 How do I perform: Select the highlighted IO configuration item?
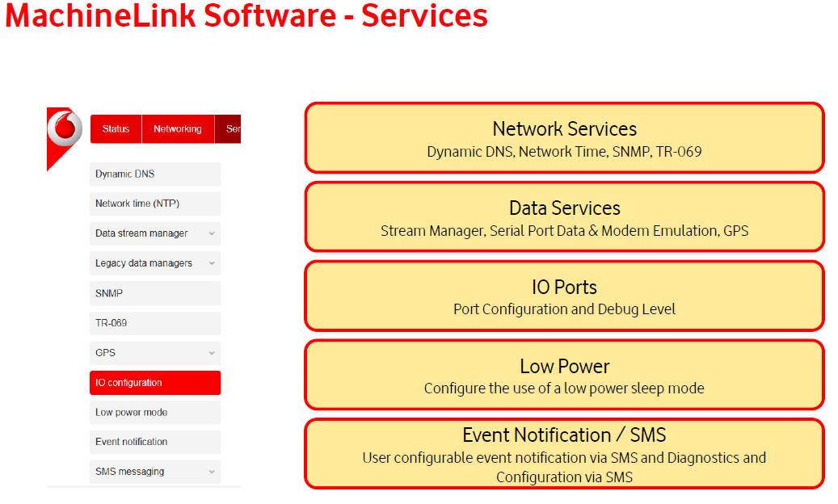click(x=155, y=383)
